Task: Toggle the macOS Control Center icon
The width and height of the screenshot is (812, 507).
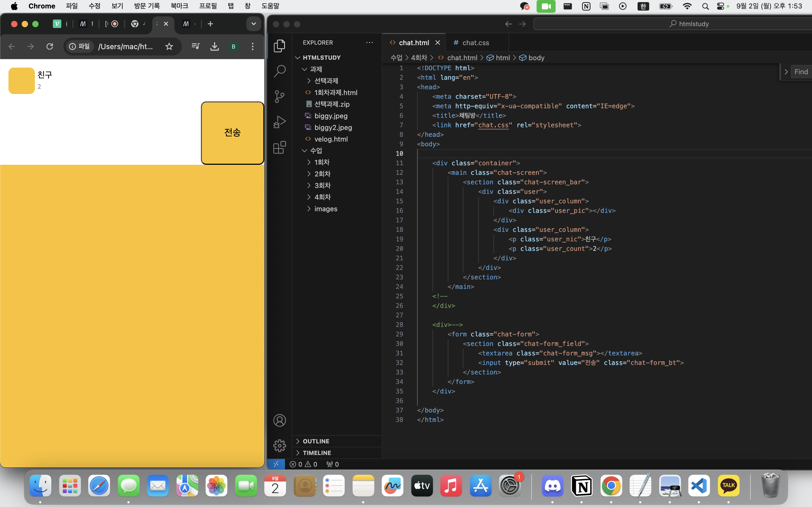Action: 720,6
